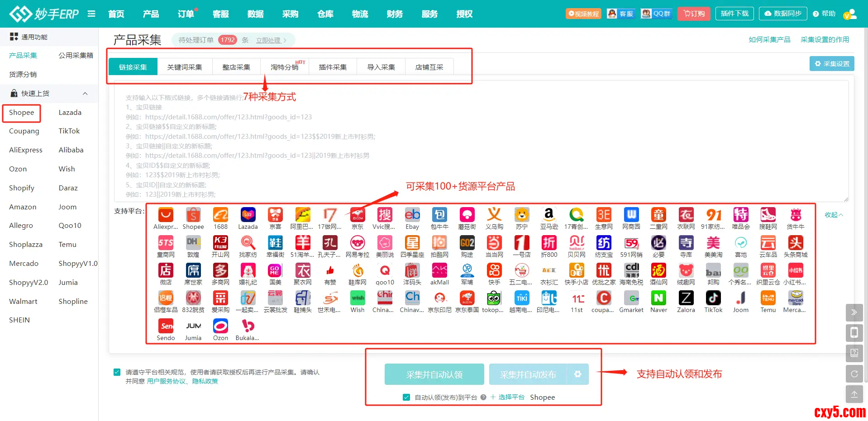Screen dimensions: 868x421
Task: Uncheck auto-claim to platform checkbox
Action: (406, 397)
